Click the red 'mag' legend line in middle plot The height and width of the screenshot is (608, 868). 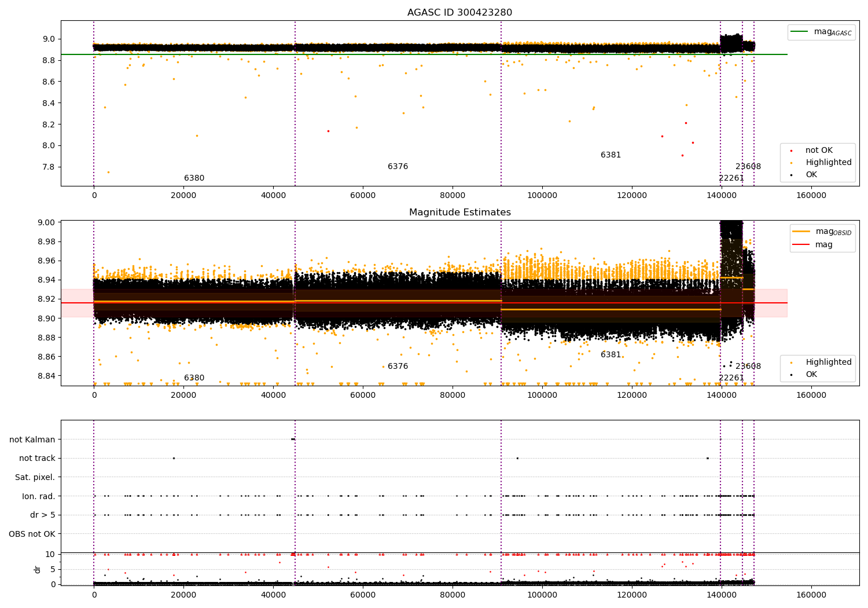coord(801,245)
